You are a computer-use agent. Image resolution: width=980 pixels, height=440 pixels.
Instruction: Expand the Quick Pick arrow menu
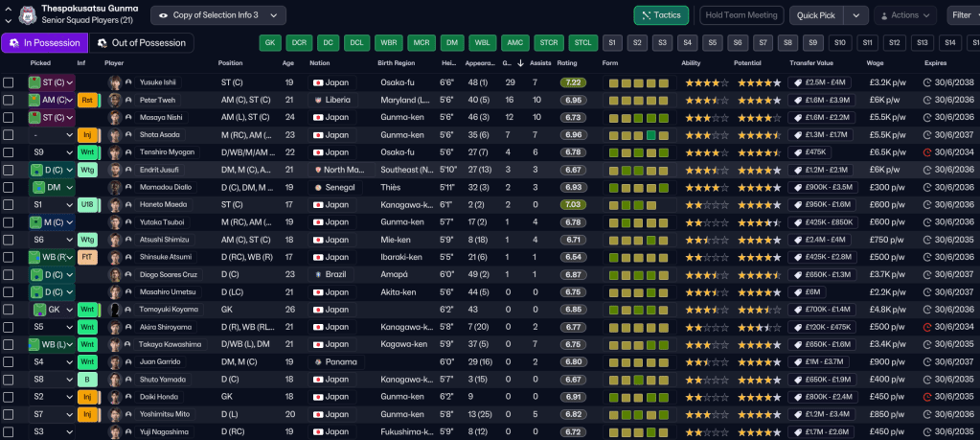[x=855, y=15]
